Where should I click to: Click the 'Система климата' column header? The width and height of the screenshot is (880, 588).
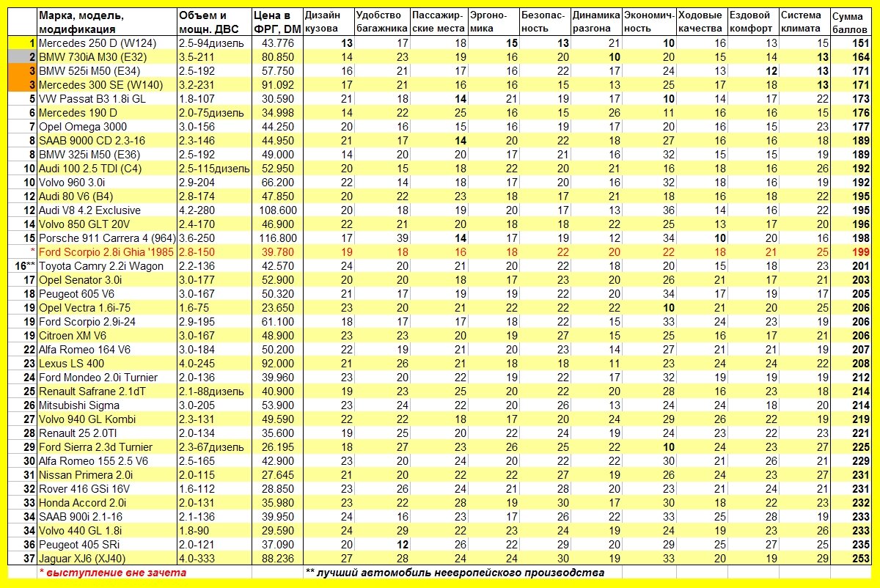[x=804, y=22]
